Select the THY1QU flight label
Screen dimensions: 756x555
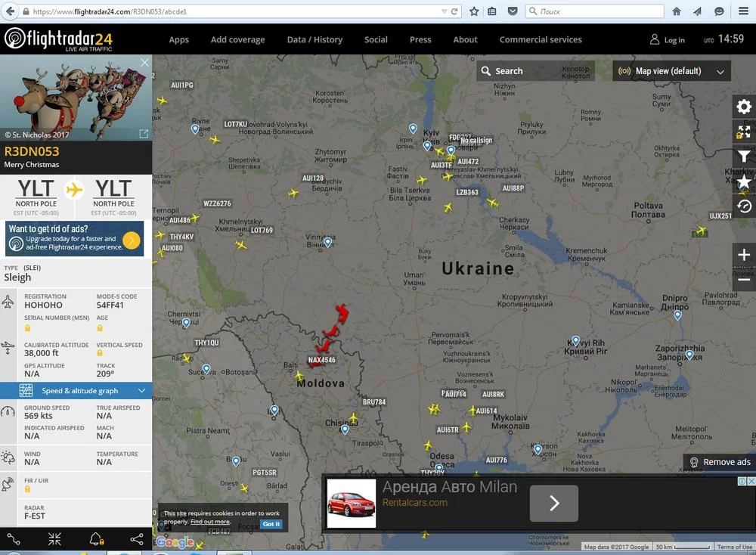click(x=207, y=343)
